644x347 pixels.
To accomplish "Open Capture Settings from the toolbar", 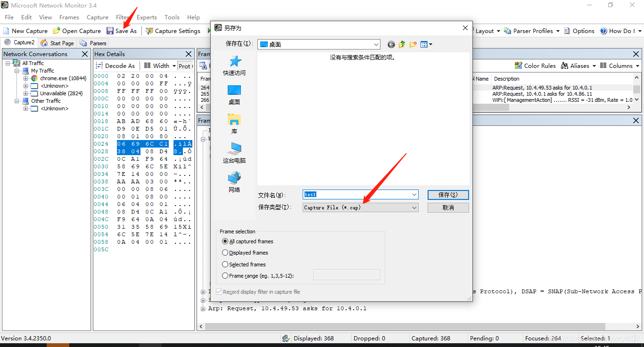I will [x=173, y=31].
